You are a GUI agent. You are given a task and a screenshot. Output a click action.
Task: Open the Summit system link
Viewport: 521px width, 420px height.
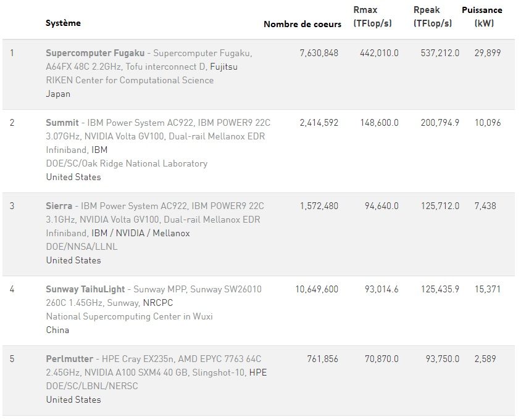pyautogui.click(x=62, y=123)
